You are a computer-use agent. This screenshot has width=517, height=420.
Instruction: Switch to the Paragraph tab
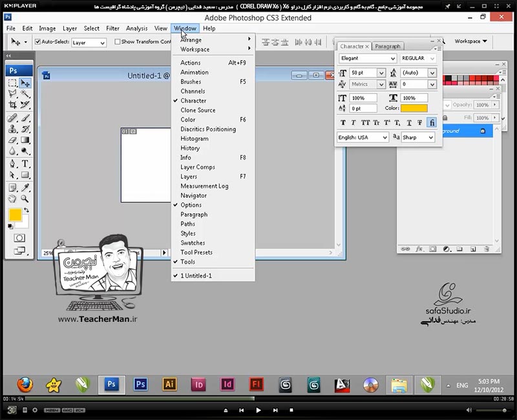[387, 47]
